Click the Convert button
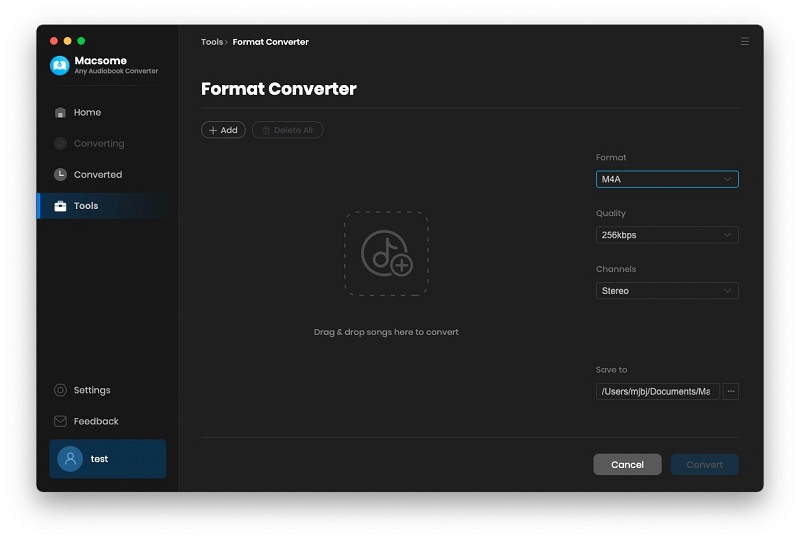Viewport: 800px width, 540px height. [x=705, y=464]
